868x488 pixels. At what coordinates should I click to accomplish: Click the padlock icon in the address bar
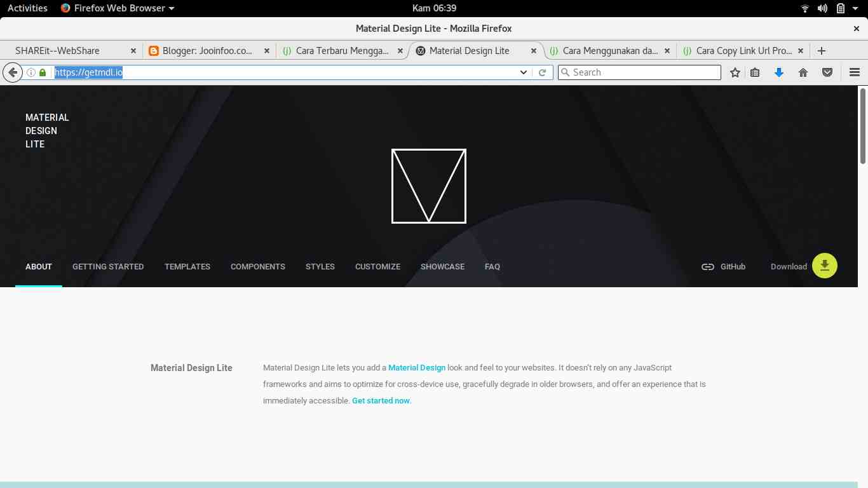pos(43,72)
